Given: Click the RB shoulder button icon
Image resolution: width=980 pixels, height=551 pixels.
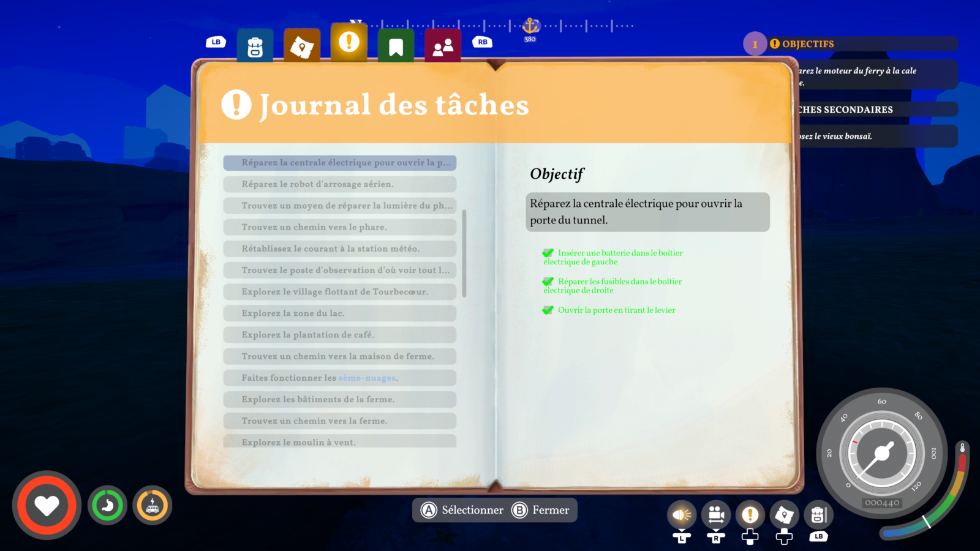Looking at the screenshot, I should (x=483, y=42).
